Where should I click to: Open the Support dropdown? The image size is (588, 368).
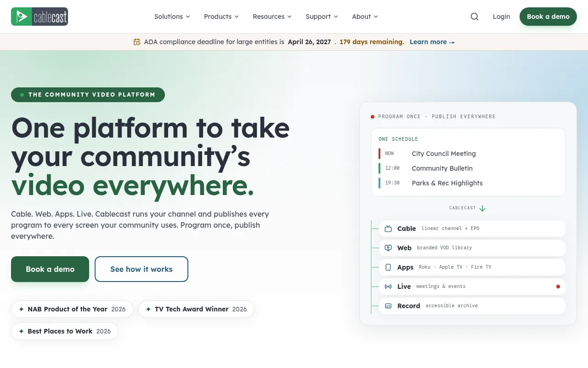point(322,17)
